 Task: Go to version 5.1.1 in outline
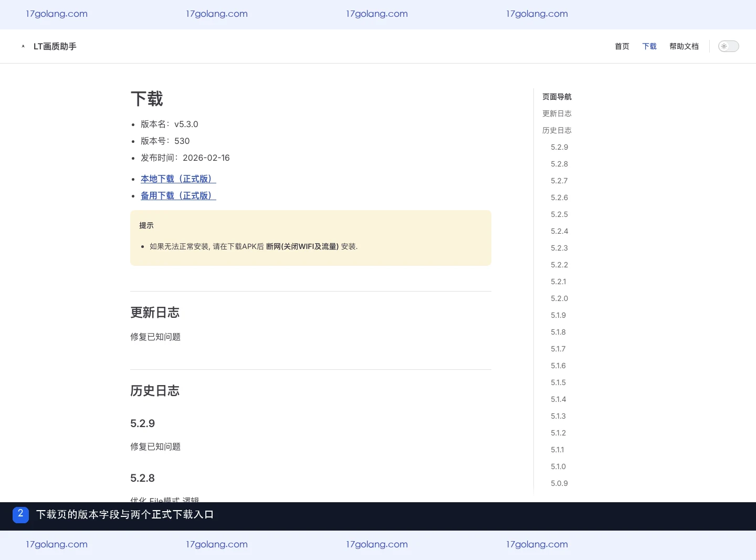(558, 450)
